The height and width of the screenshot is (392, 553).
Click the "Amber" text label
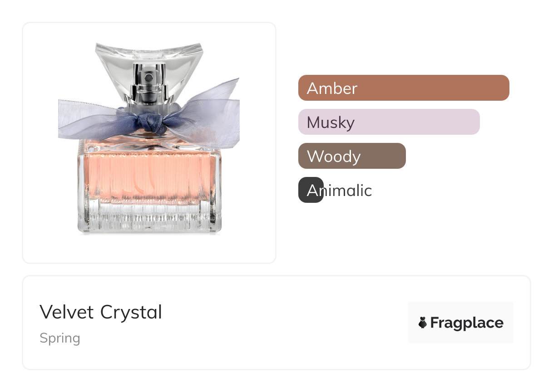tap(332, 88)
